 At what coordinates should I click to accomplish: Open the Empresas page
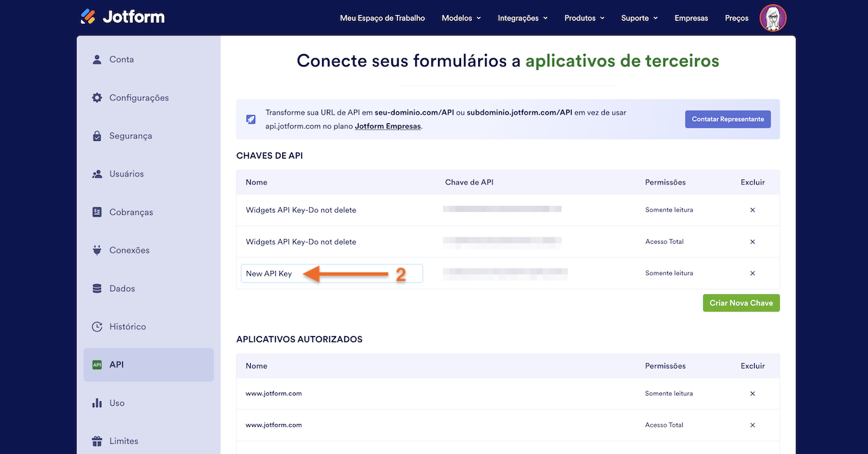coord(691,18)
